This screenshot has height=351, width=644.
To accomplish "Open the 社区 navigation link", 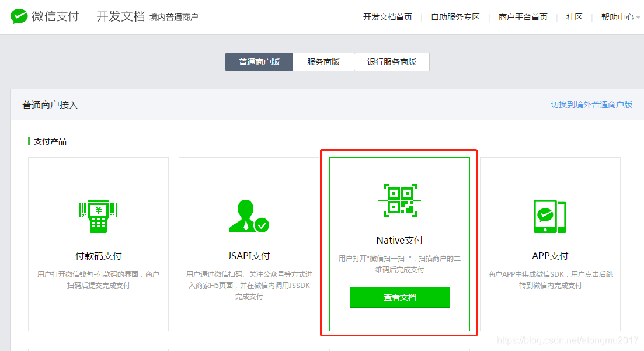I will coord(574,17).
